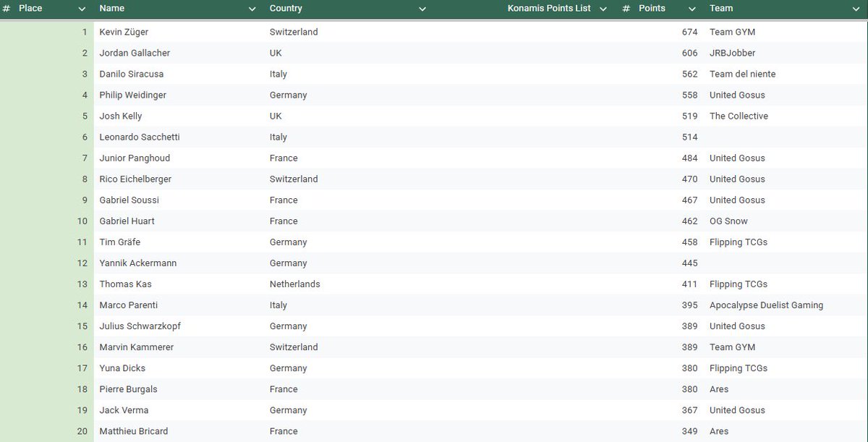Select the name cell Jordan Gallacher
The width and height of the screenshot is (868, 442).
pos(135,53)
